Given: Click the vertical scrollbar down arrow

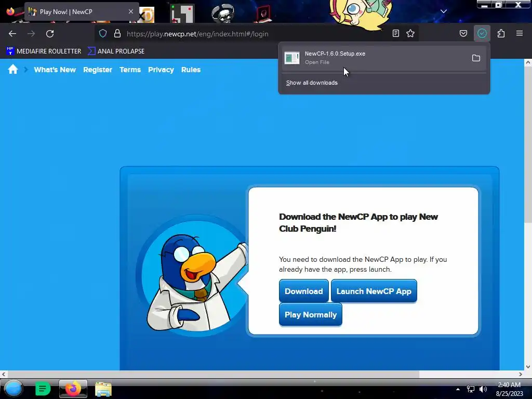Looking at the screenshot, I should tap(528, 366).
